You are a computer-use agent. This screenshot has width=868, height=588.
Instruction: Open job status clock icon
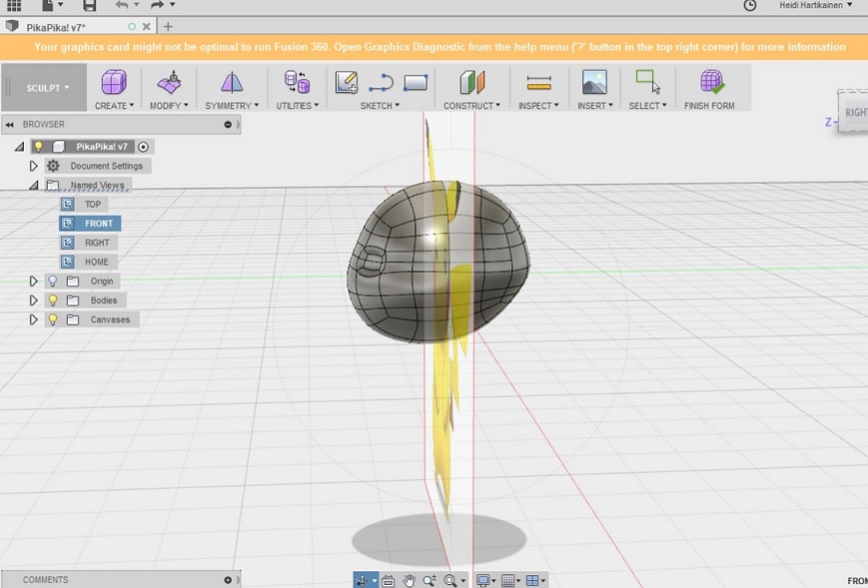pos(749,5)
